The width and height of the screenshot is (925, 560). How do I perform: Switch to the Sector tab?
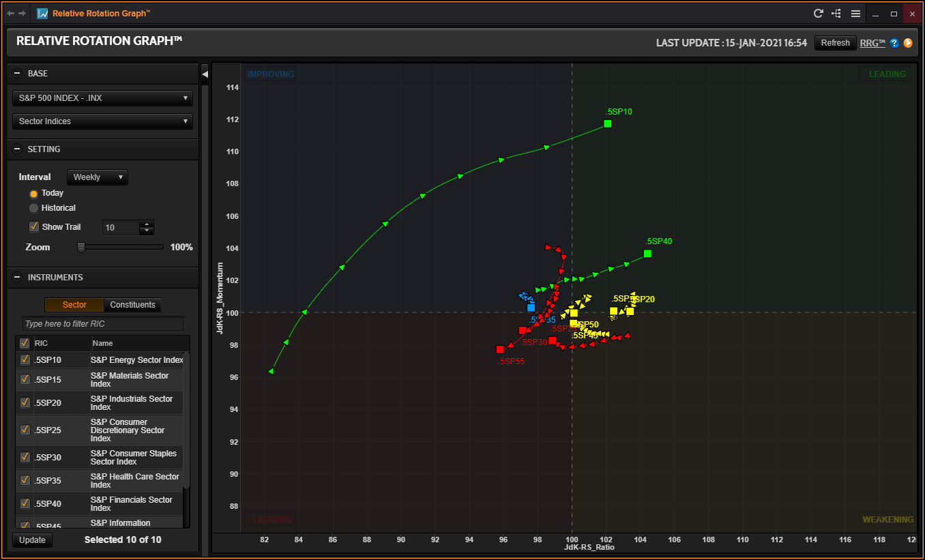(74, 305)
